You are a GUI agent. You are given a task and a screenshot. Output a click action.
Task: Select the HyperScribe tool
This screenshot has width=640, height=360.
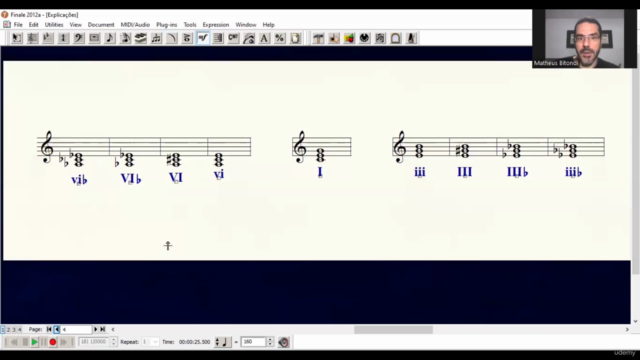click(141, 38)
